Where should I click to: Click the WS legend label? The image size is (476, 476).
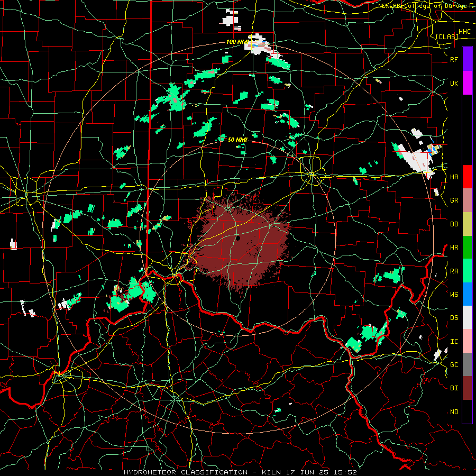tap(454, 294)
